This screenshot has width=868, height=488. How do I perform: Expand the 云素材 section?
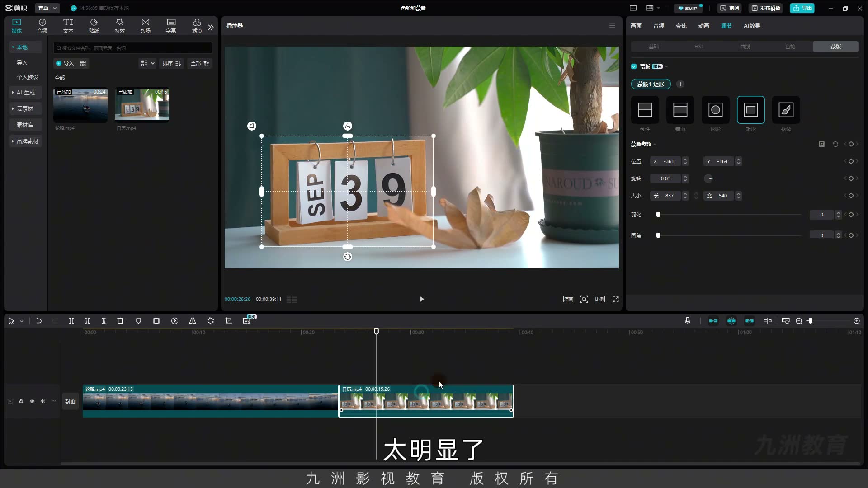click(25, 109)
